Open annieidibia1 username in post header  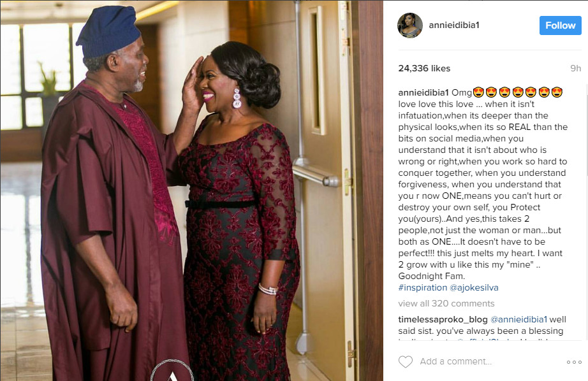pyautogui.click(x=454, y=25)
